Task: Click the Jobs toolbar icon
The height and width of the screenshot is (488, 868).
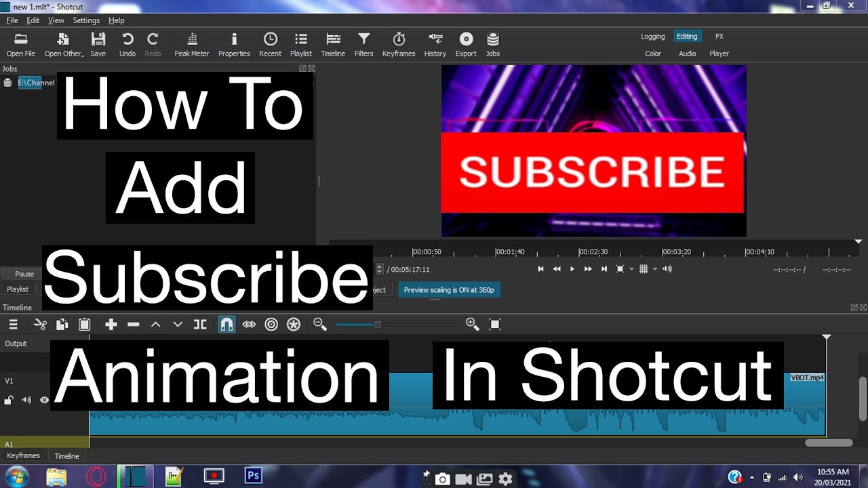Action: point(493,45)
